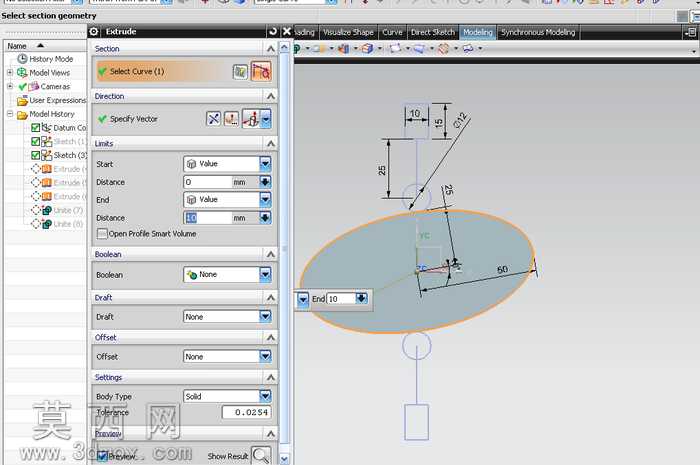Viewport: 700px width, 465px height.
Task: Click the orange 3D box toolbar icon
Action: click(367, 49)
